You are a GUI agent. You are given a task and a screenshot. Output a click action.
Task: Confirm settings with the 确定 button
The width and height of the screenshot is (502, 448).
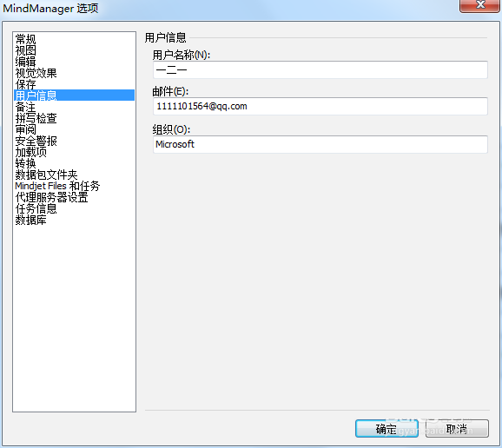coord(386,429)
